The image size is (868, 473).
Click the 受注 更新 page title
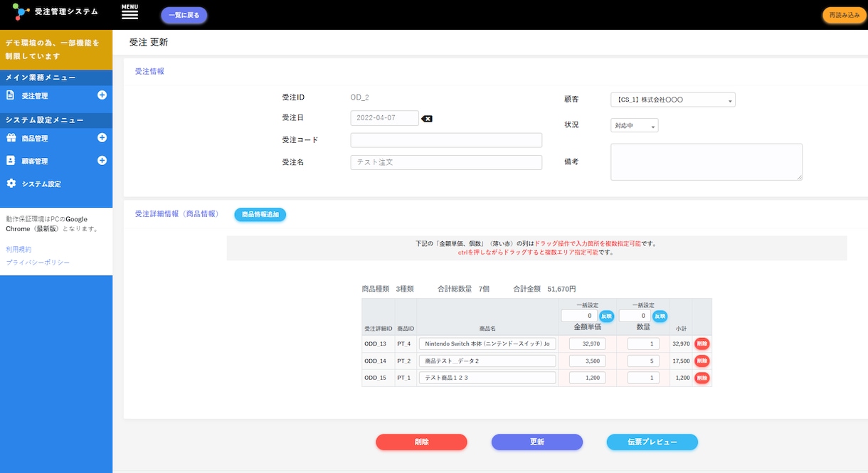[149, 43]
